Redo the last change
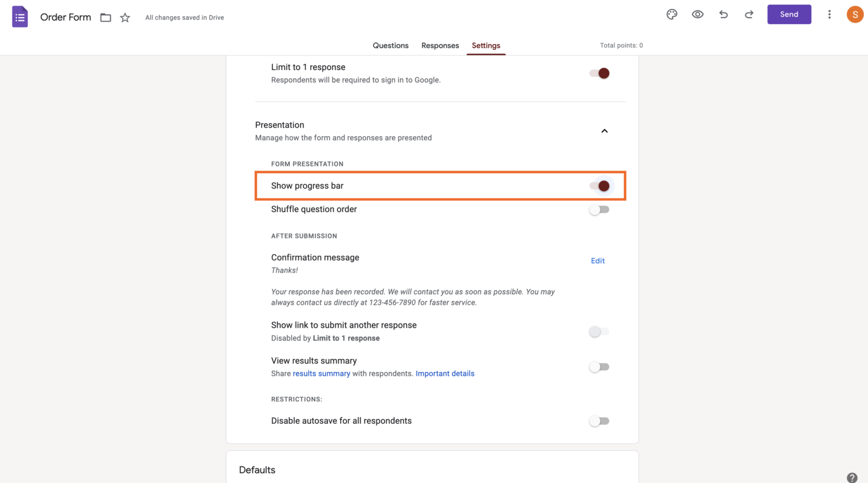This screenshot has width=868, height=483. pyautogui.click(x=749, y=14)
